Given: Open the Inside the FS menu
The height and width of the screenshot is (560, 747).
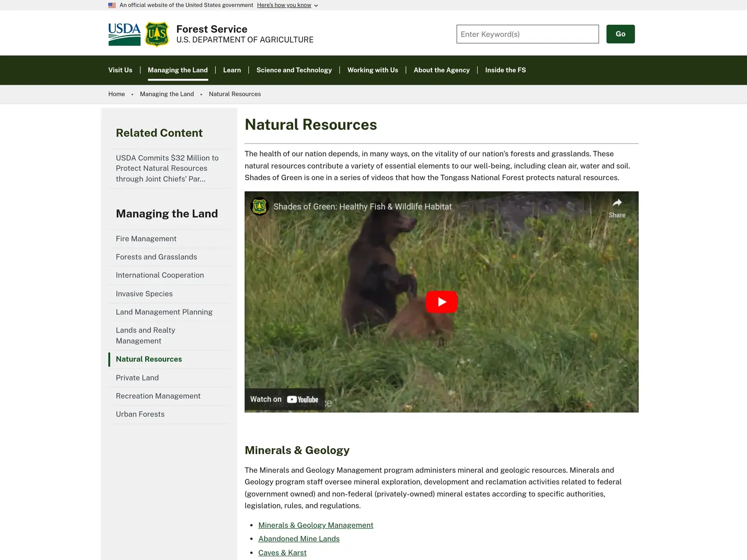Looking at the screenshot, I should 506,70.
